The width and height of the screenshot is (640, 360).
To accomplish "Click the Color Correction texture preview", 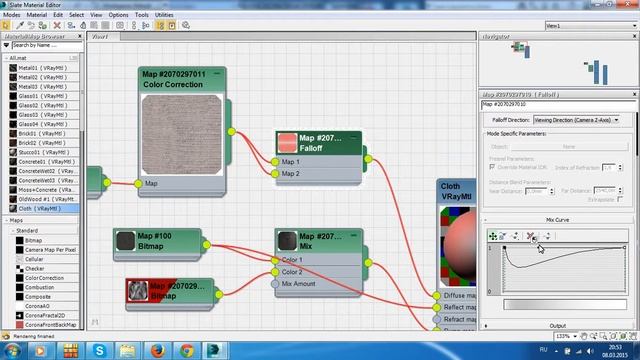I will point(182,135).
